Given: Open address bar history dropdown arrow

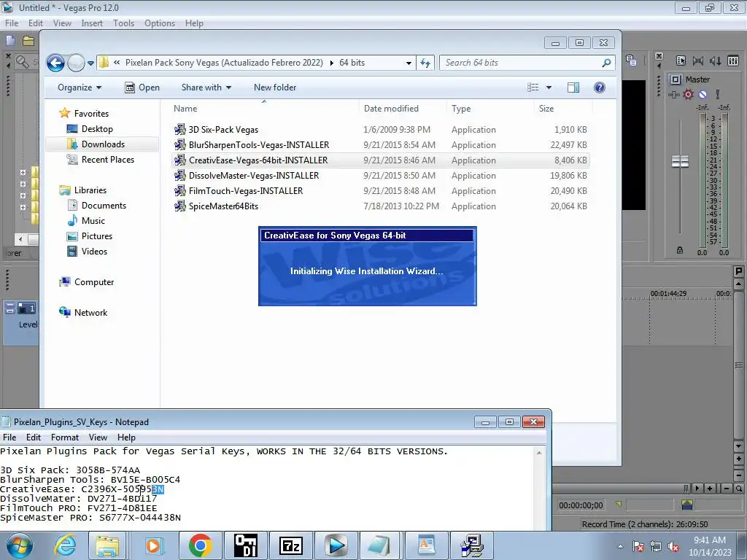Looking at the screenshot, I should click(x=409, y=63).
